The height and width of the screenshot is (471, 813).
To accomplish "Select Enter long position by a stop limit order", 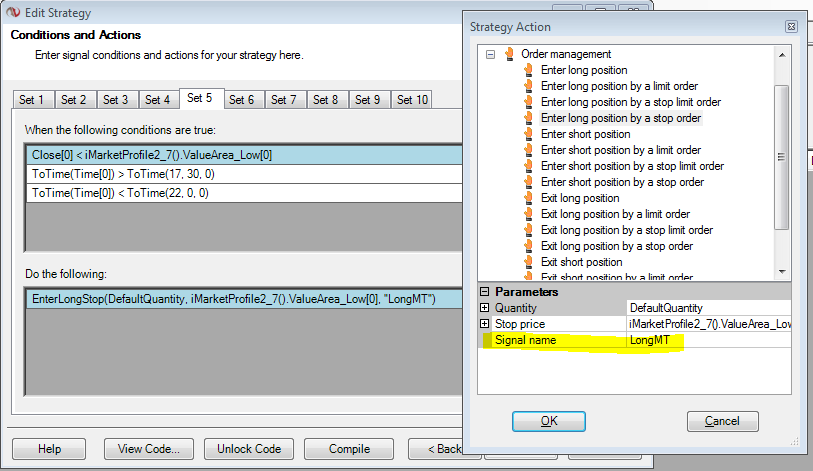I will click(x=630, y=102).
